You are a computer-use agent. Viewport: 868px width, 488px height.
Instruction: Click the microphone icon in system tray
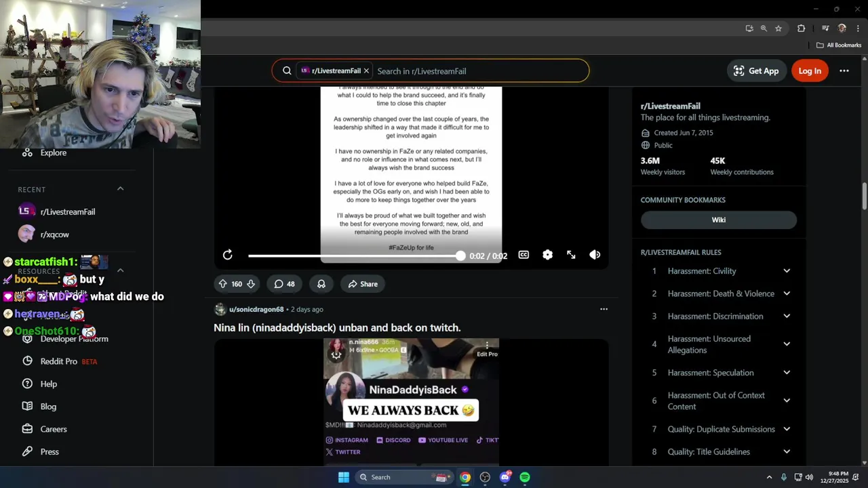(x=784, y=477)
